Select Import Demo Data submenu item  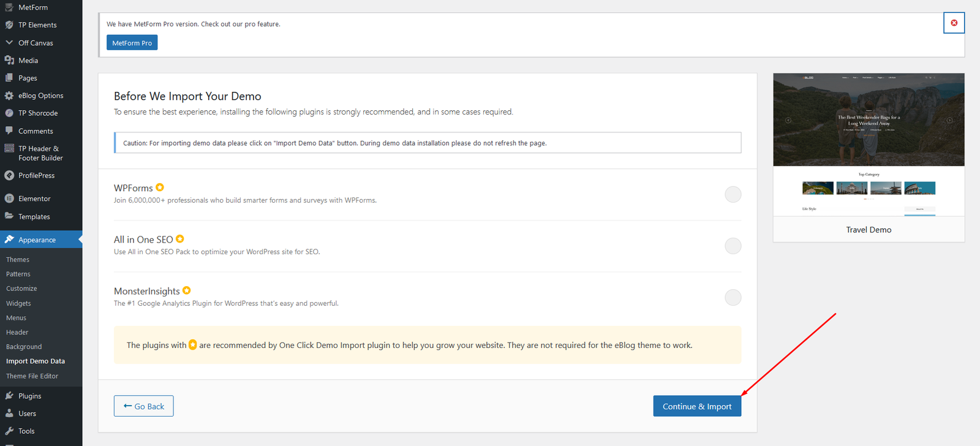[36, 361]
